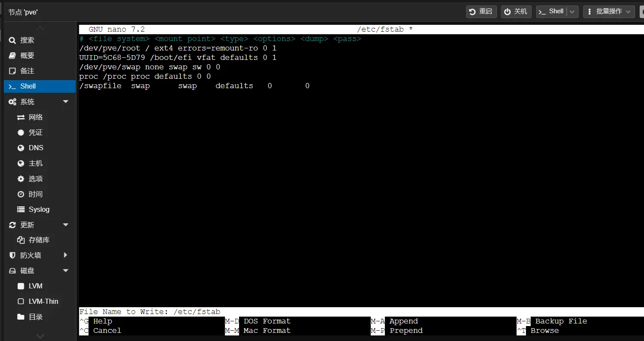This screenshot has width=644, height=341.
Task: Click the 备注 notes icon
Action: pos(12,71)
